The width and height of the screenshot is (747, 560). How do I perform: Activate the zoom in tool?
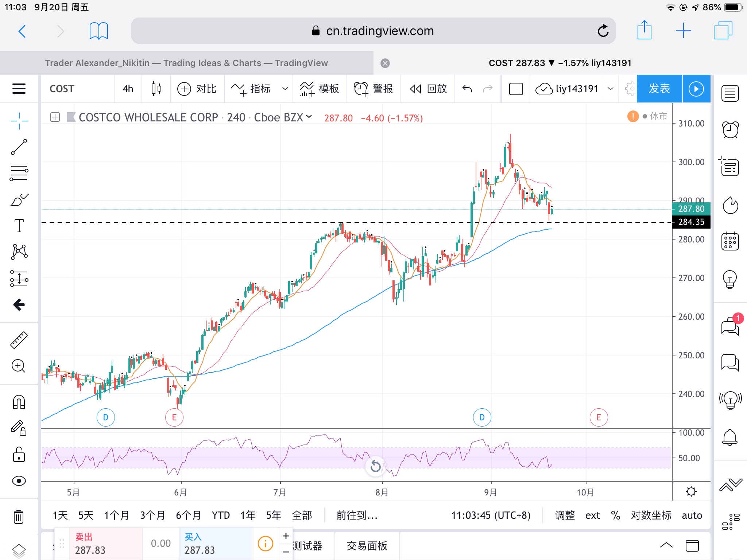click(x=19, y=366)
